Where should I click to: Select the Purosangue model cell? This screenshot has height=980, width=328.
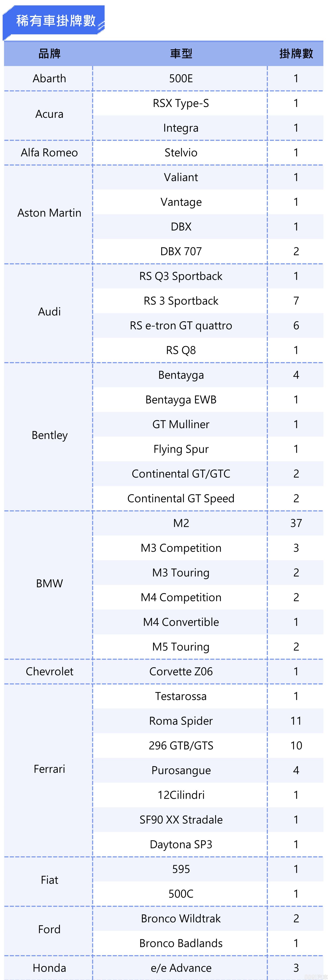pos(181,770)
